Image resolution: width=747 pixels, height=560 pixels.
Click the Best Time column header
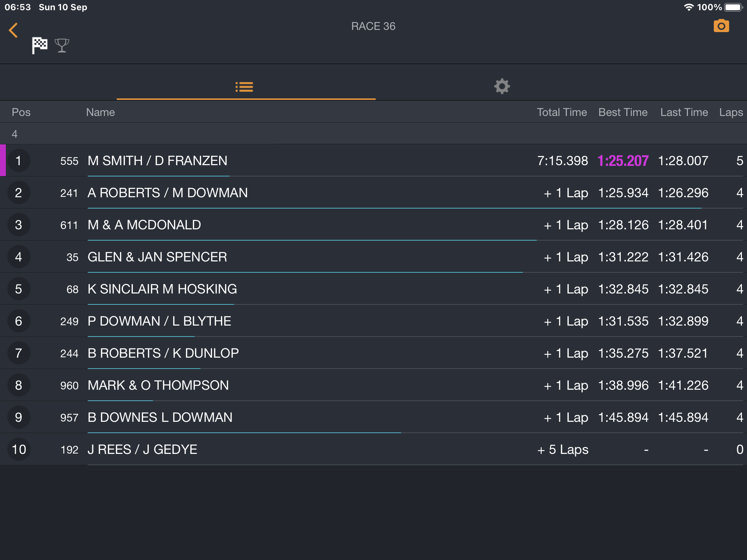click(x=623, y=112)
